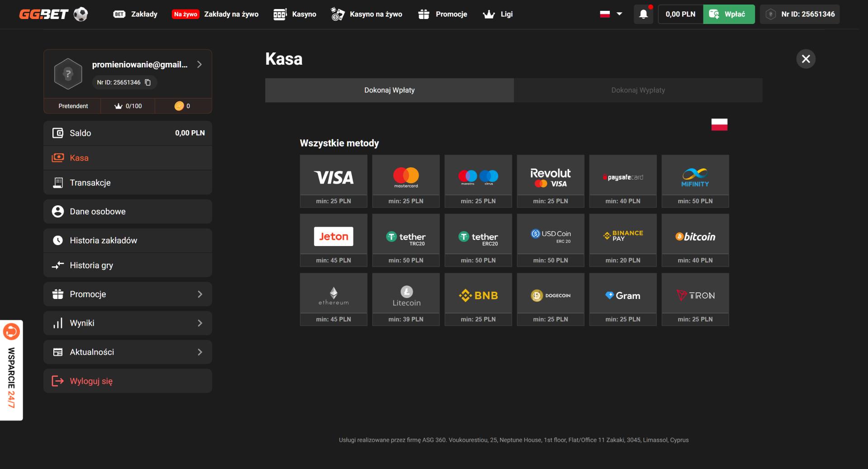Click the profile avatar hexagon
868x469 pixels.
coord(68,74)
